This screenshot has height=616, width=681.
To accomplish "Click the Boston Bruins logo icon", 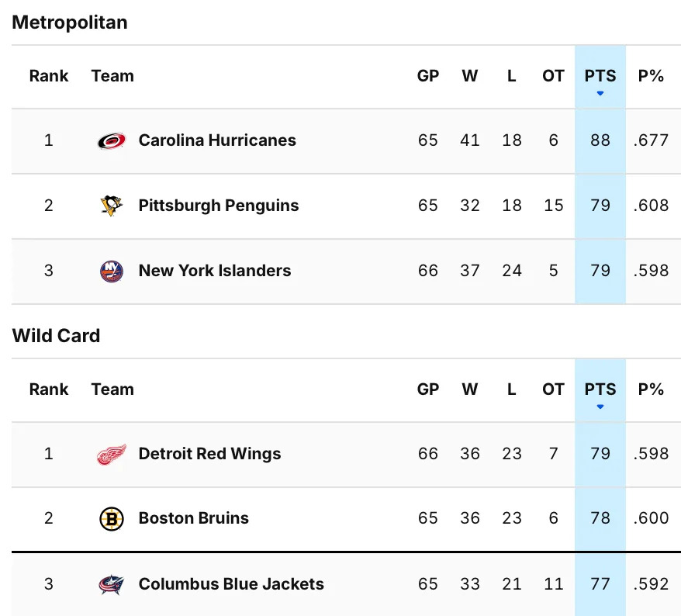I will [x=112, y=519].
